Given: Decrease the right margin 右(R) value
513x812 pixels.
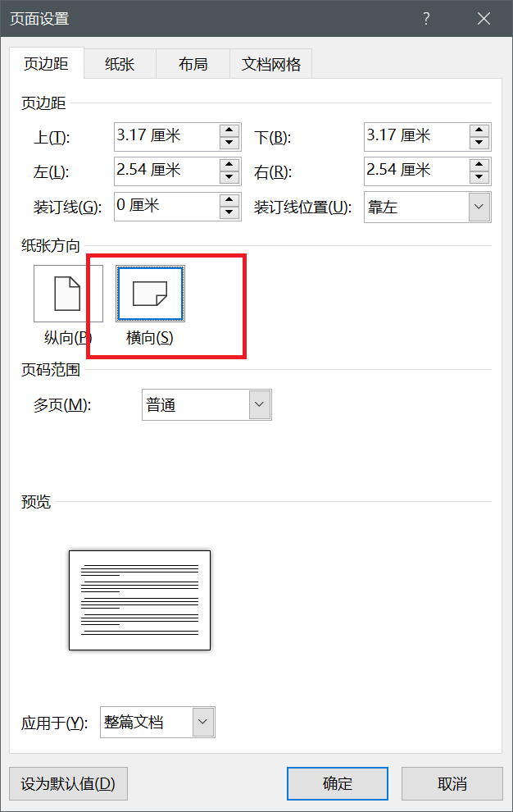Looking at the screenshot, I should click(479, 177).
